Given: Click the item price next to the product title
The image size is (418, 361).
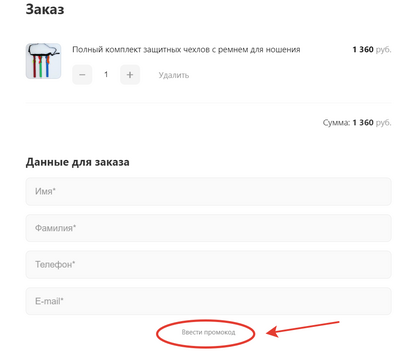Looking at the screenshot, I should [x=363, y=50].
